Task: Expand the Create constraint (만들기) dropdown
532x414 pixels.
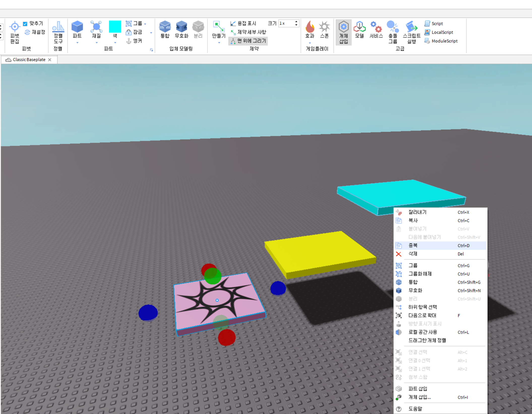Action: click(x=219, y=43)
